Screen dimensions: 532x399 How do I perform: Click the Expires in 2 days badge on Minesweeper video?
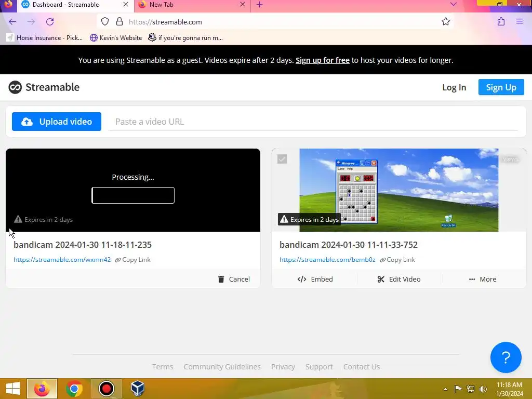(310, 219)
